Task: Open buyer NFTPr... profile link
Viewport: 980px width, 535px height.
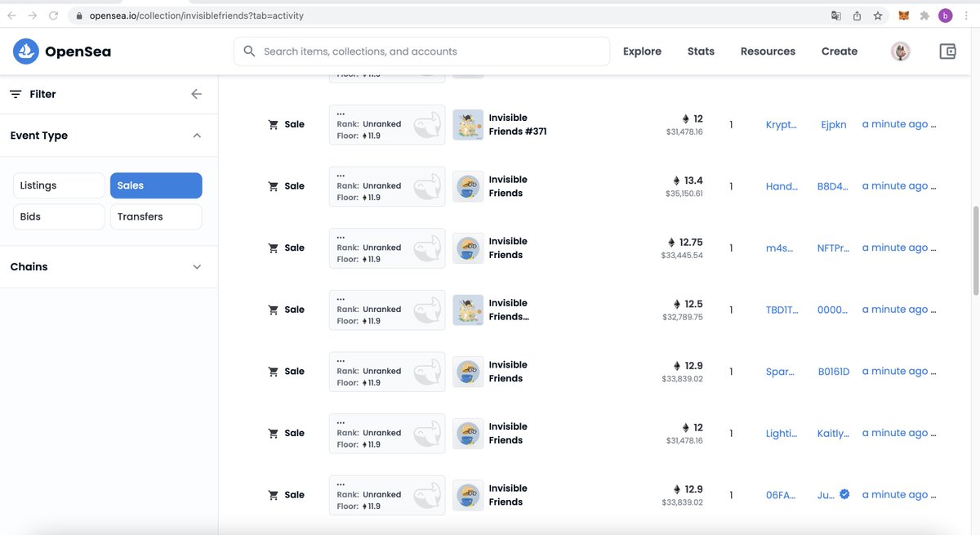Action: point(834,247)
